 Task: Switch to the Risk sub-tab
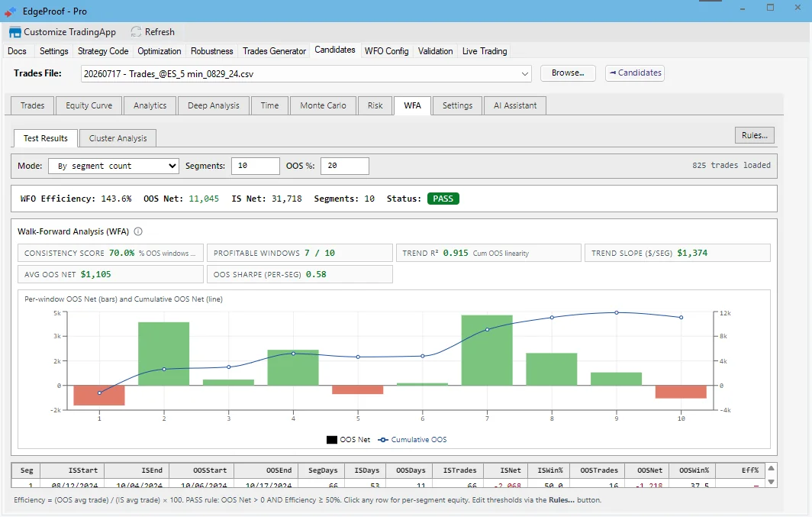(375, 105)
